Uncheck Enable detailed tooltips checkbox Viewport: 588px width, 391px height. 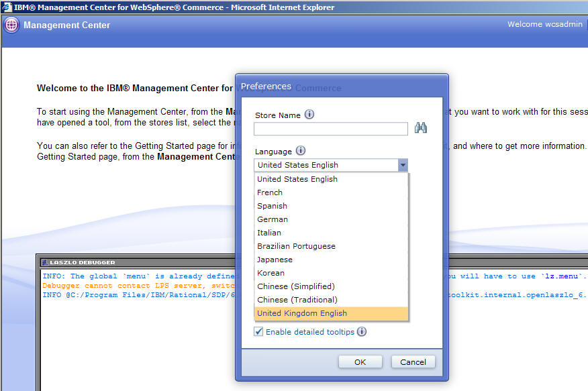pos(258,331)
